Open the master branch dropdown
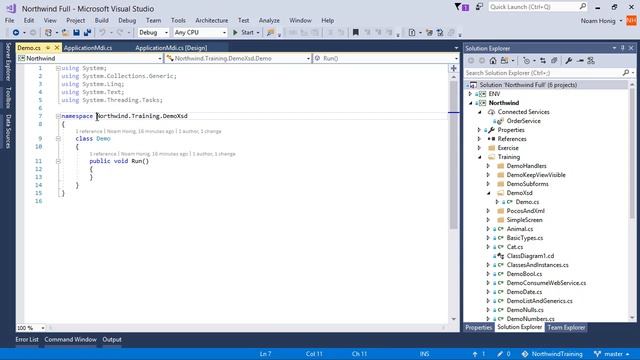Viewport: 640px width, 360px height. pos(612,354)
